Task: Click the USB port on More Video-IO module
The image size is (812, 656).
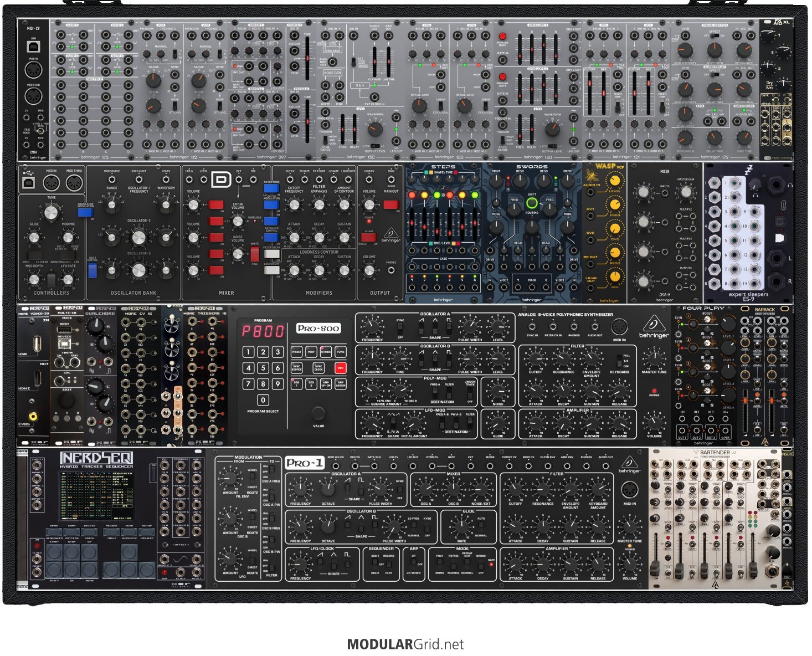Action: 37,345
